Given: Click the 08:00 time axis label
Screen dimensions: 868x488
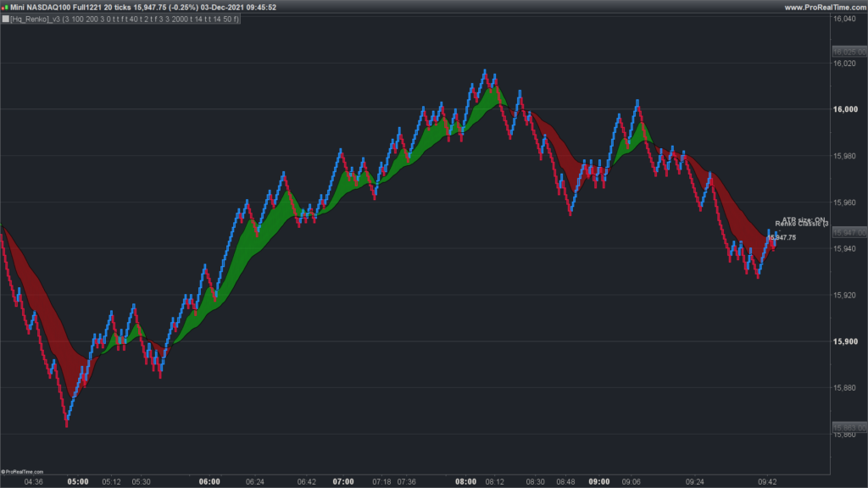Looking at the screenshot, I should (x=465, y=482).
